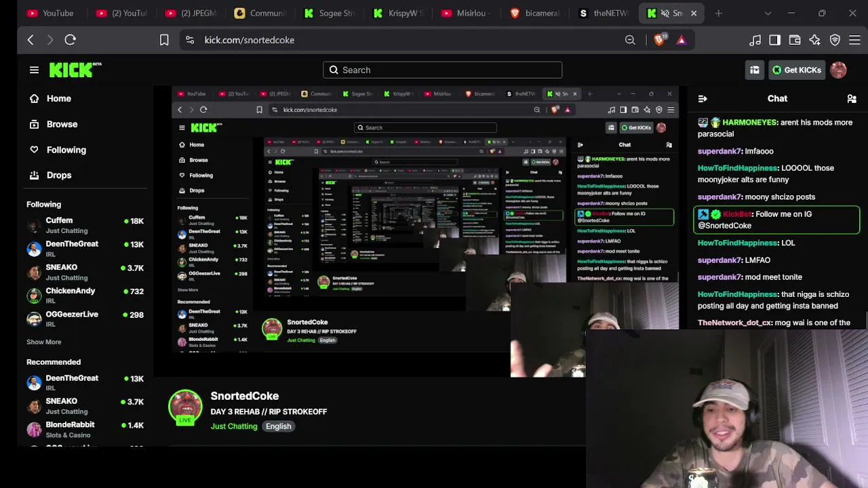The width and height of the screenshot is (868, 488).
Task: Click the ChickenAndy channel avatar
Action: (34, 296)
